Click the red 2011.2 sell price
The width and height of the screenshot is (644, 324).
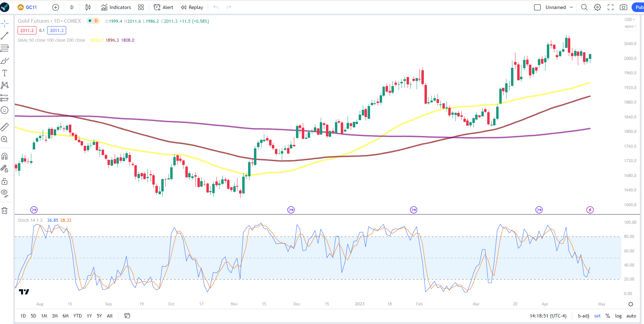pos(27,30)
